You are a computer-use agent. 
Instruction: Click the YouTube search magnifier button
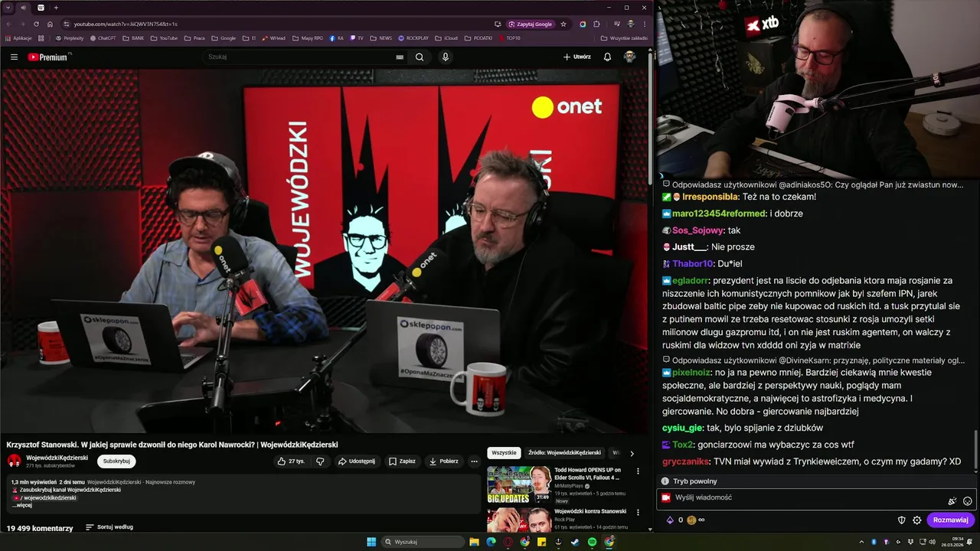tap(420, 57)
